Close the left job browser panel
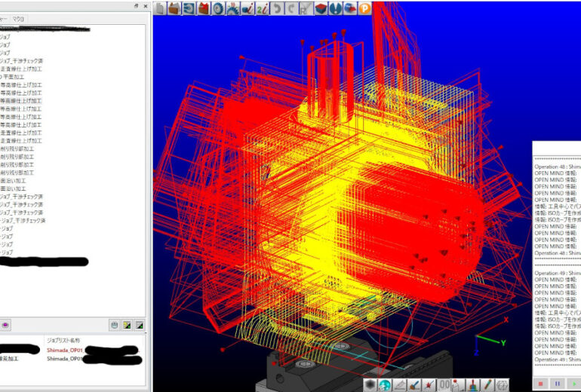Viewport: 581px width, 392px height. coord(146,5)
